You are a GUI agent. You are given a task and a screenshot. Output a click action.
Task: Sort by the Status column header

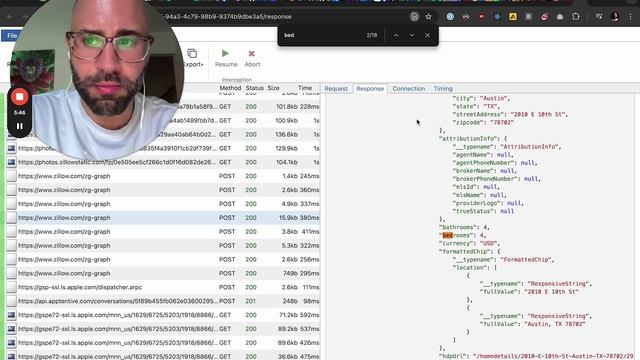point(254,88)
